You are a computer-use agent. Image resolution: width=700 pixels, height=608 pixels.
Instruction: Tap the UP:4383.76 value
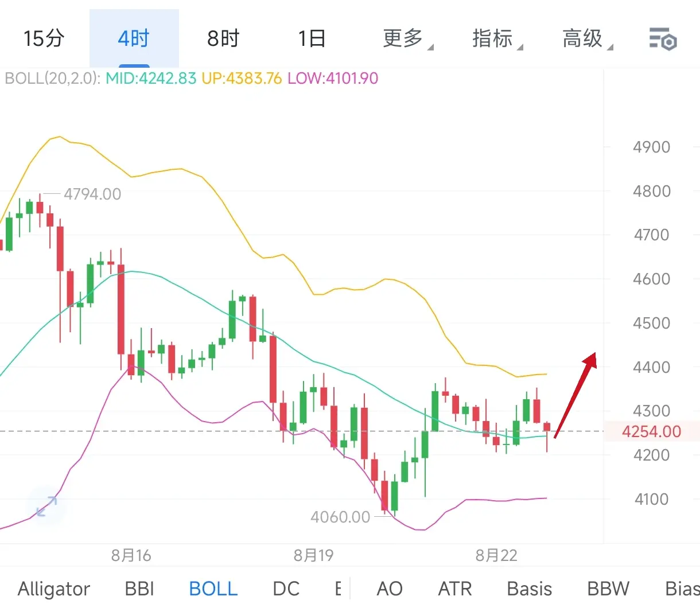(242, 78)
